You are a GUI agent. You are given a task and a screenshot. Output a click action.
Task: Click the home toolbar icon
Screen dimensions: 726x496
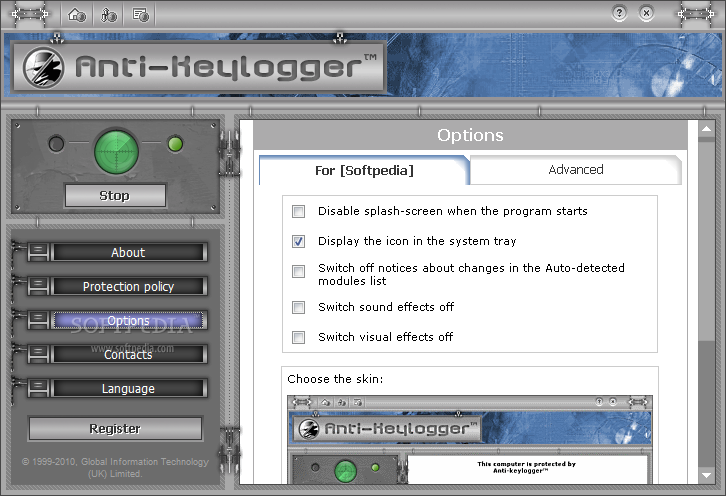(77, 15)
